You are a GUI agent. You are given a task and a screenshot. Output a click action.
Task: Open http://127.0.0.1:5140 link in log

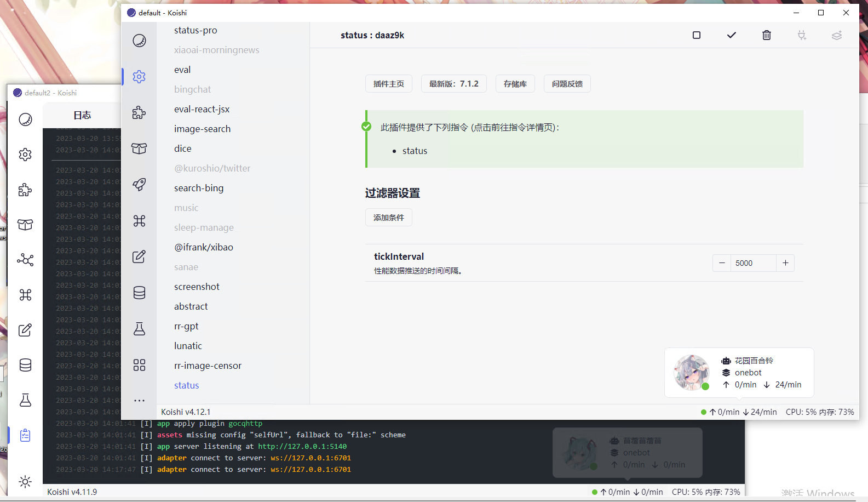(302, 447)
